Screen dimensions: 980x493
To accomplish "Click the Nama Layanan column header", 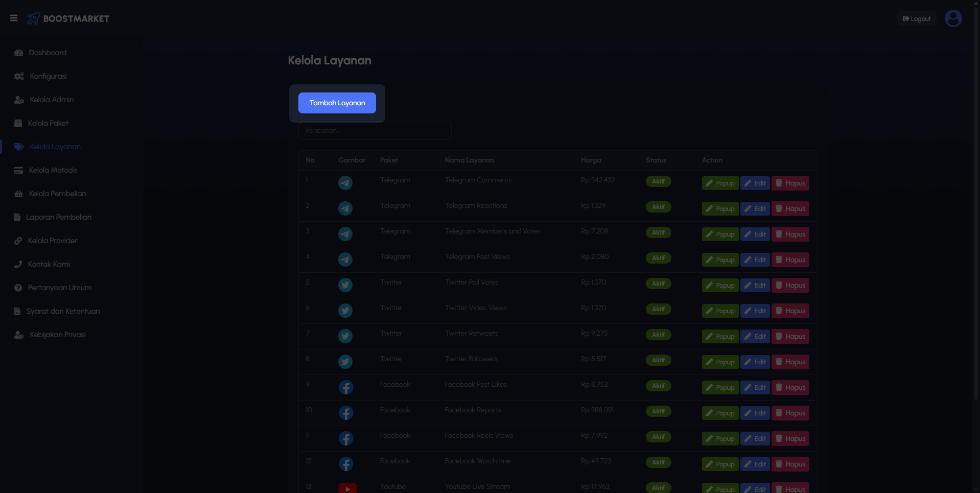I will click(469, 160).
